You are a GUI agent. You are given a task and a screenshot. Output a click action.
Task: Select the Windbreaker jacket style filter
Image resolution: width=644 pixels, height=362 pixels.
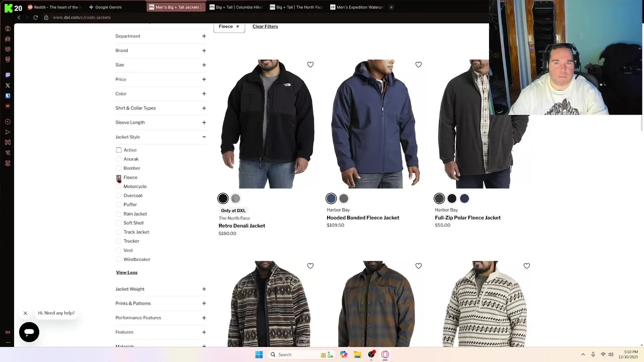pyautogui.click(x=119, y=259)
